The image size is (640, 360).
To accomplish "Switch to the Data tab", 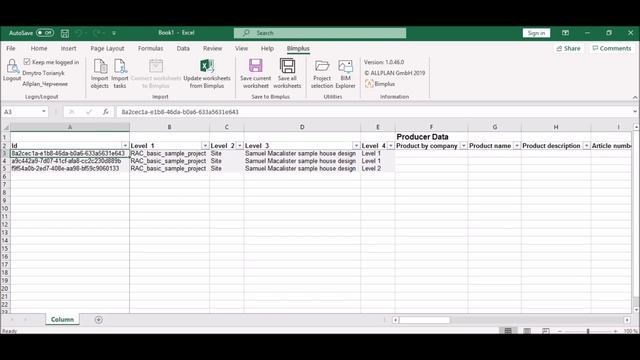I will [x=183, y=48].
